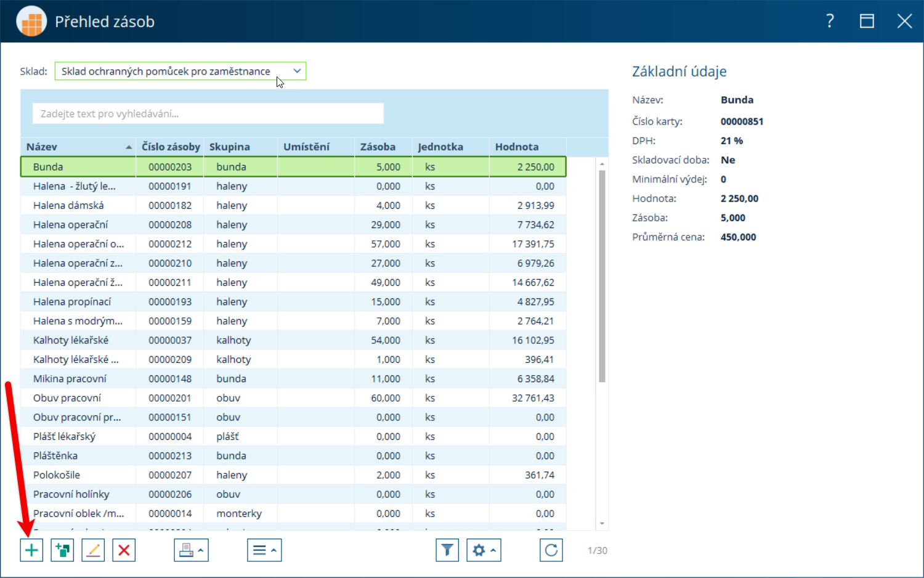Click the pencil Edit button
This screenshot has width=924, height=578.
click(93, 550)
